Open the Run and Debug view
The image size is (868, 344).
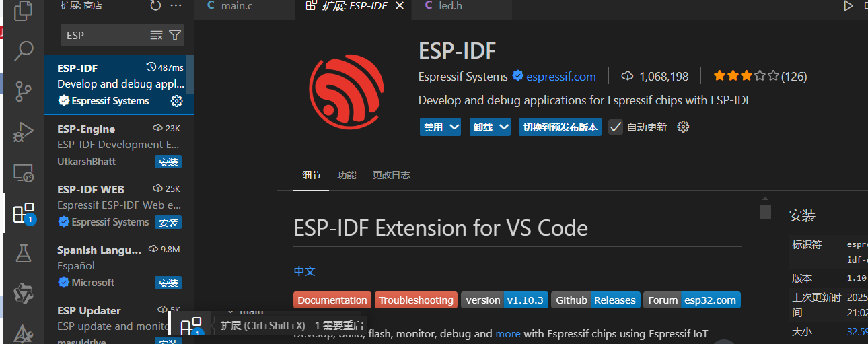(24, 132)
